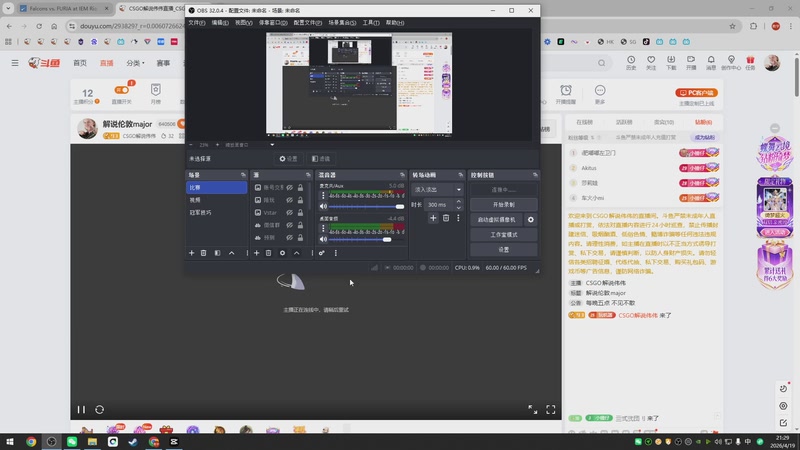Switch to 在线榜 tab in Douyu ranking
The width and height of the screenshot is (800, 450).
click(x=585, y=122)
